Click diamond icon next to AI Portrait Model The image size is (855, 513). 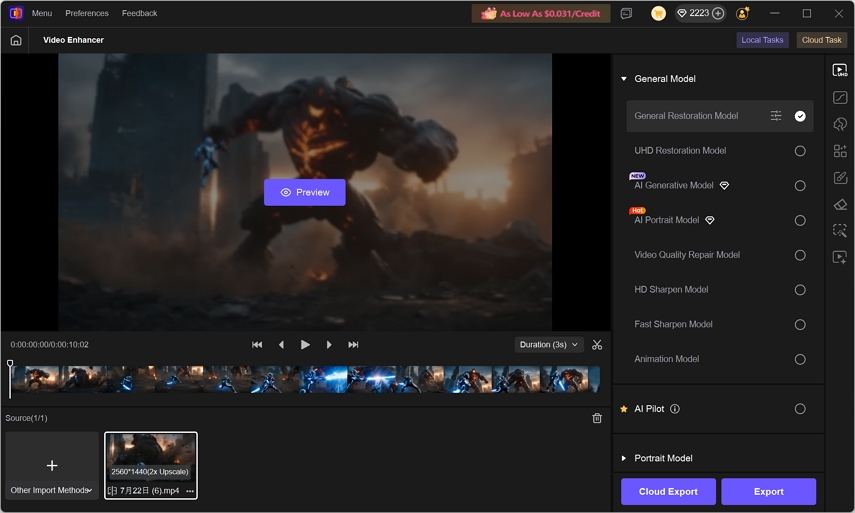point(709,220)
